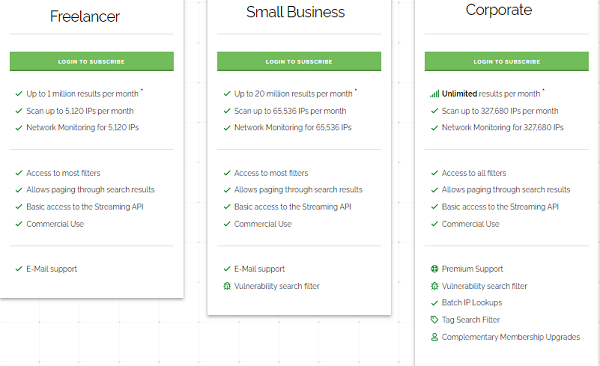Viewport: 600px width, 366px height.
Task: Click the signal bars icon beside Unlimited results
Action: pos(434,94)
